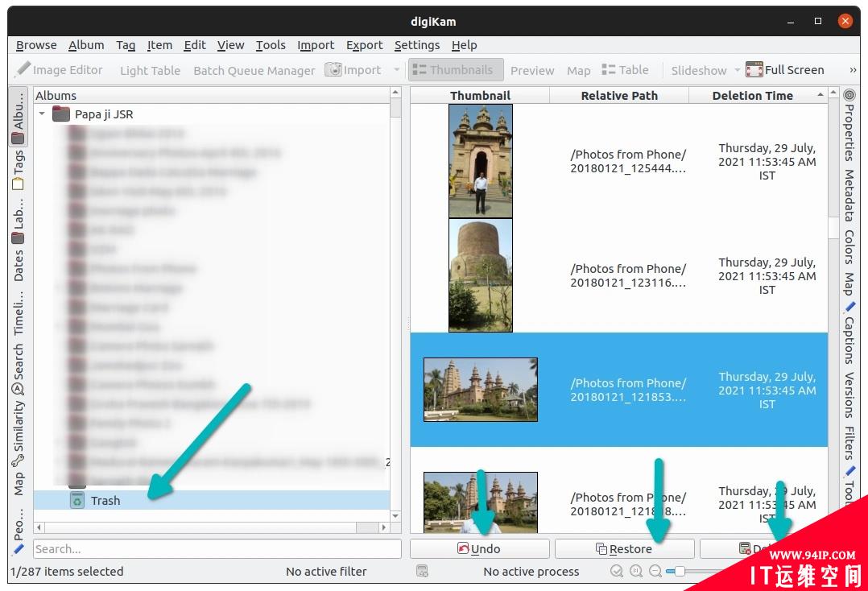Open the Edit menu
868x591 pixels.
195,45
